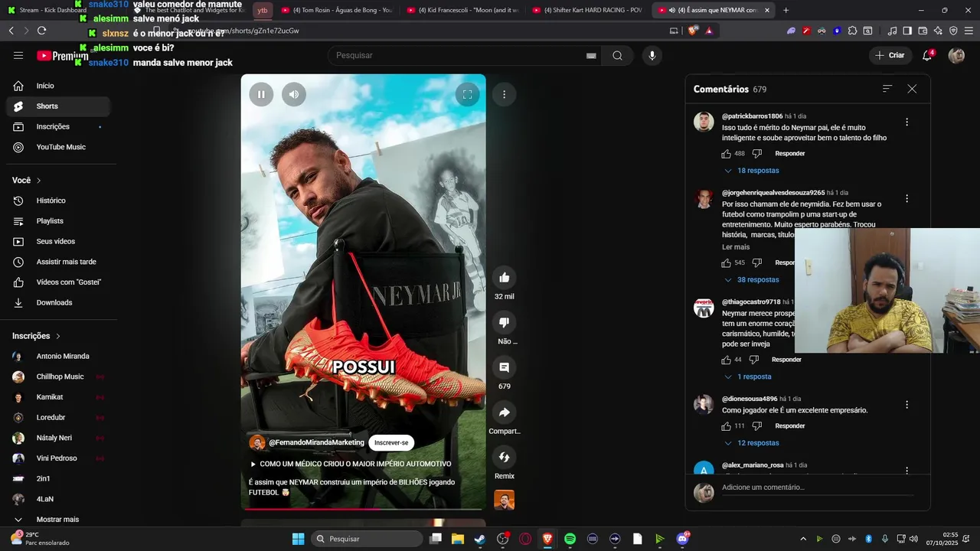980x551 pixels.
Task: Open the sound source thumbnail under Remix
Action: [504, 500]
